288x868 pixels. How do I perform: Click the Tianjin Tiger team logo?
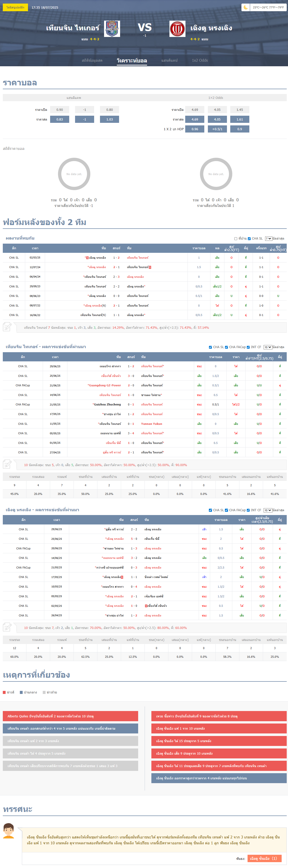[x=112, y=29]
